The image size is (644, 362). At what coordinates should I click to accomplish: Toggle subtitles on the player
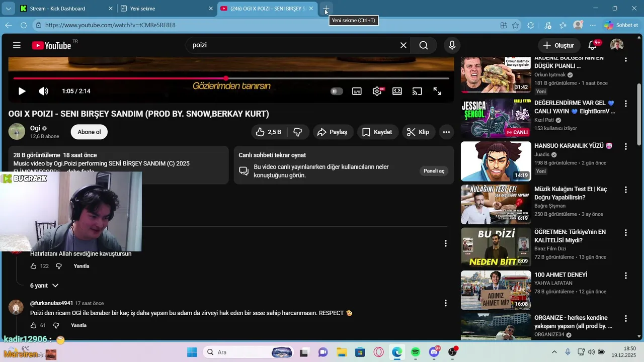coord(357,91)
